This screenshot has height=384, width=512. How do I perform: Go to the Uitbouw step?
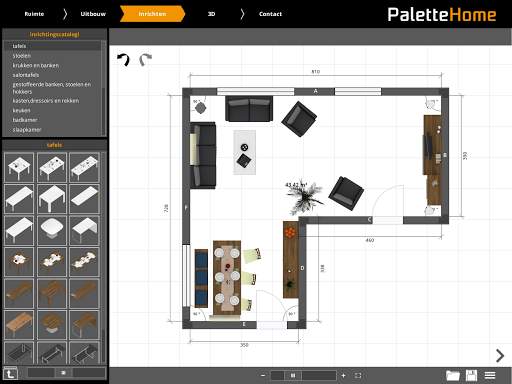[x=93, y=14]
